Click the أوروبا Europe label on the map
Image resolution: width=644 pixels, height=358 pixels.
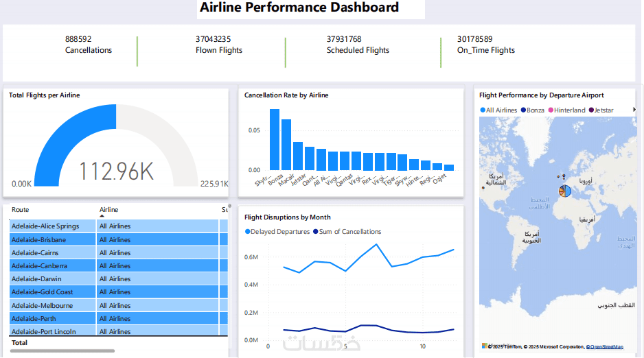[x=586, y=181]
